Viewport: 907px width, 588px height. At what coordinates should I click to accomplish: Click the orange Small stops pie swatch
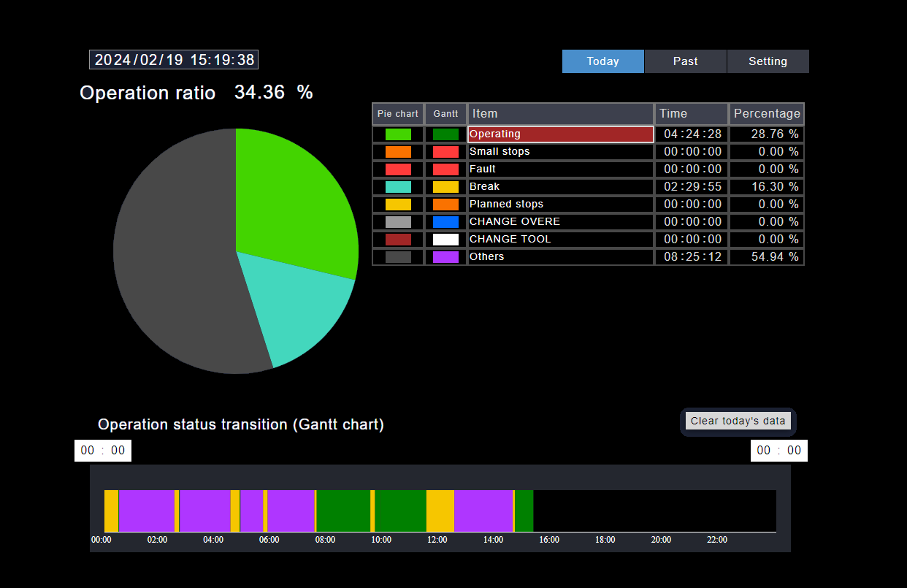pyautogui.click(x=398, y=152)
